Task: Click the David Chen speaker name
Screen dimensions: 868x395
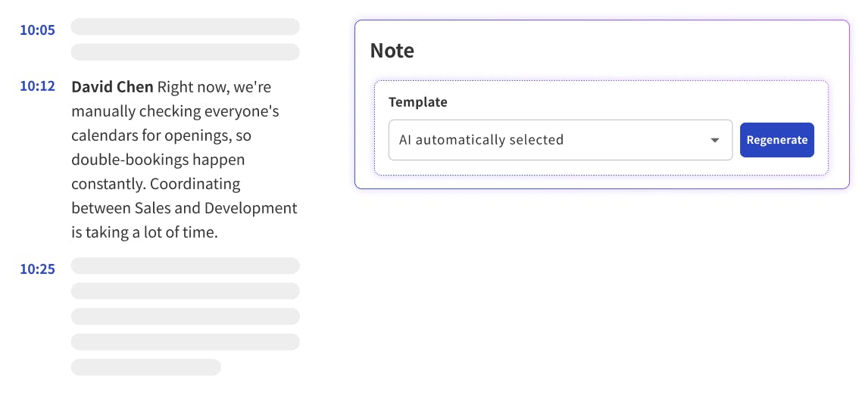Action: point(112,87)
